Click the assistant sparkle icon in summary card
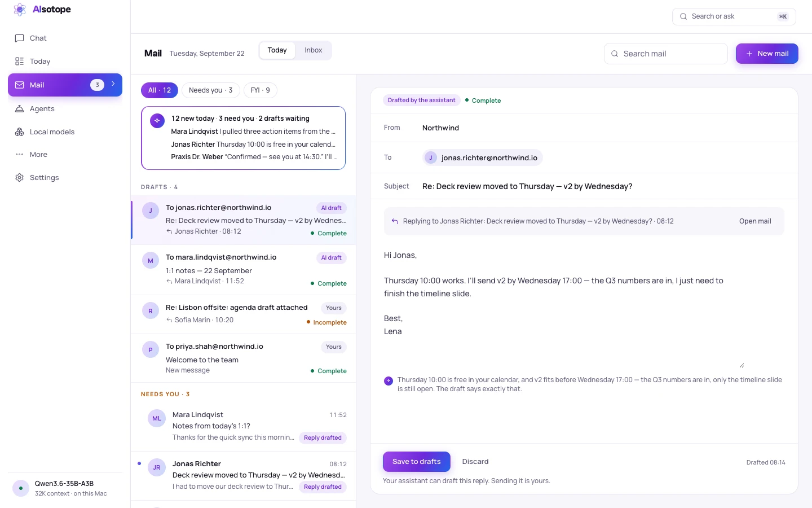Screen dimensions: 812x508 pos(157,120)
